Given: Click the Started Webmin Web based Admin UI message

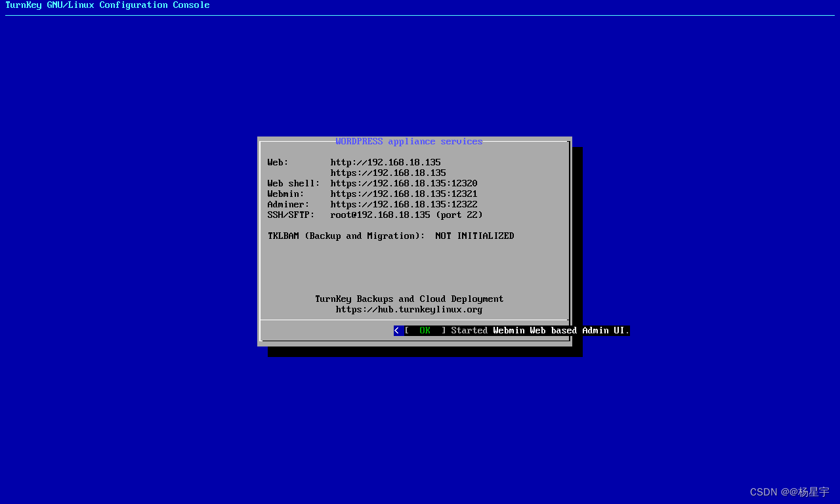Looking at the screenshot, I should (x=541, y=330).
